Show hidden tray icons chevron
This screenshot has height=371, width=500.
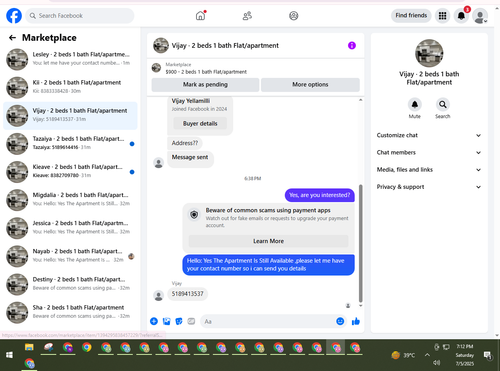coord(427,355)
